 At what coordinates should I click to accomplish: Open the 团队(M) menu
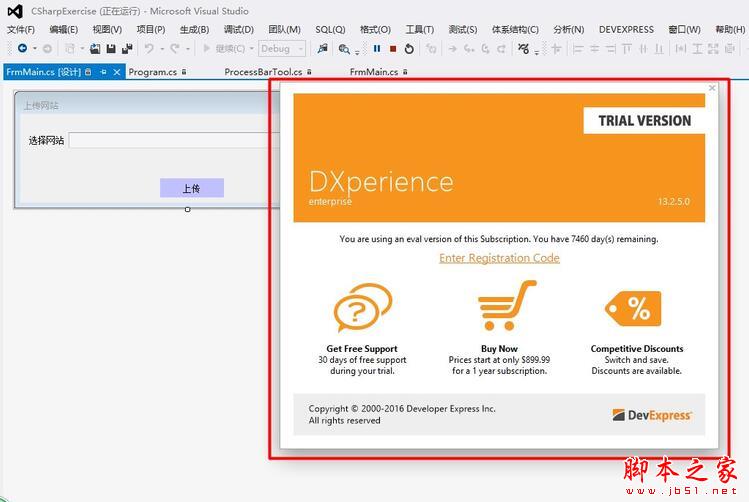284,30
